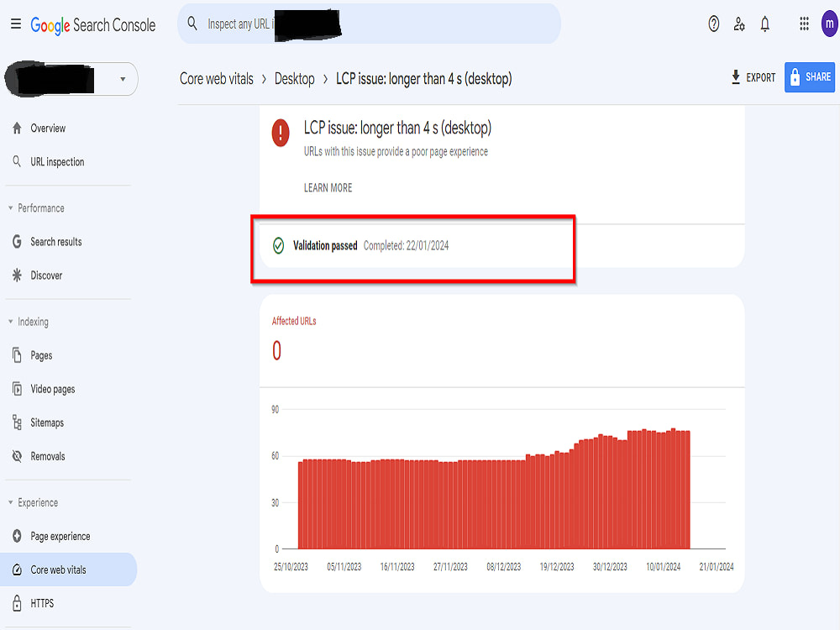840x630 pixels.
Task: Click the search magnifier icon
Action: 192,24
